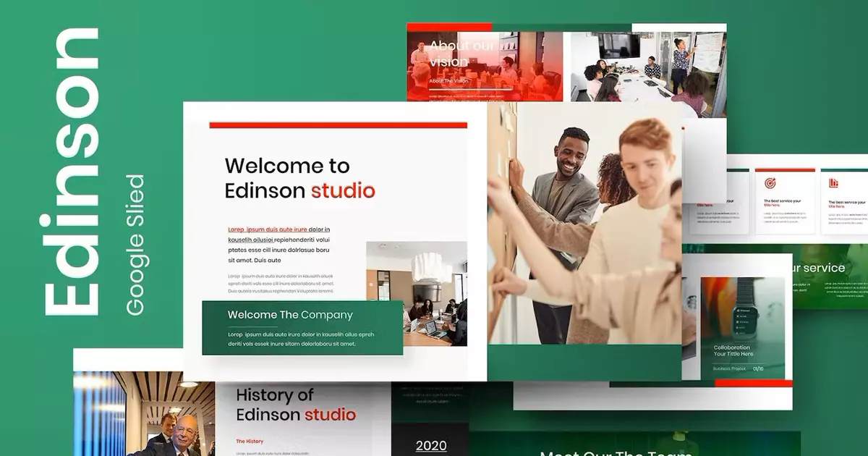
Task: Click the "About our vision" slide title
Action: 461,54
